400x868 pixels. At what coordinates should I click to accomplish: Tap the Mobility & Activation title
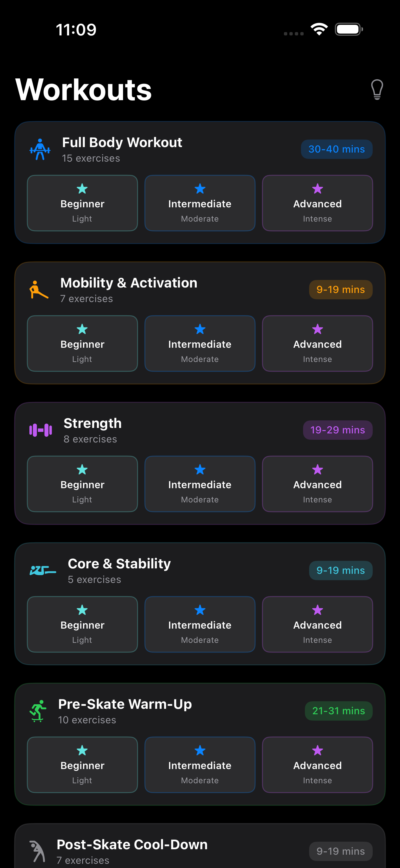coord(129,283)
